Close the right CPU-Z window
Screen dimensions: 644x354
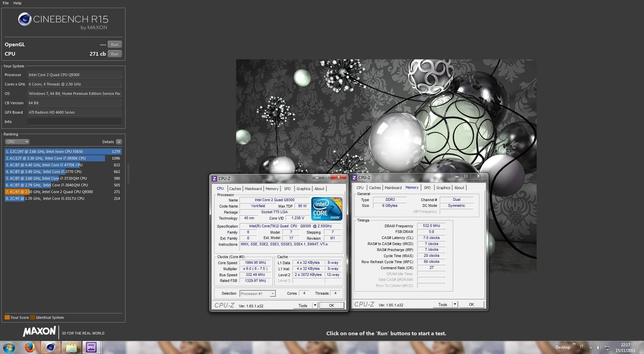click(478, 176)
